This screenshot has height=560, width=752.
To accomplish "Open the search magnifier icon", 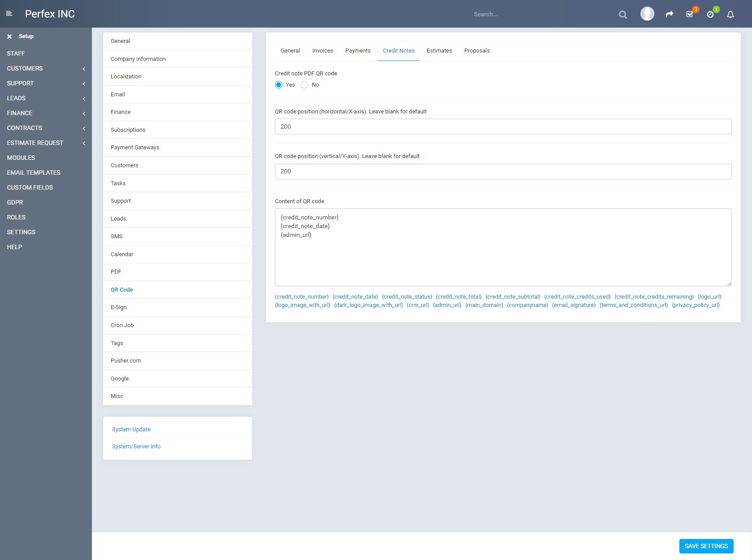I will tap(623, 14).
